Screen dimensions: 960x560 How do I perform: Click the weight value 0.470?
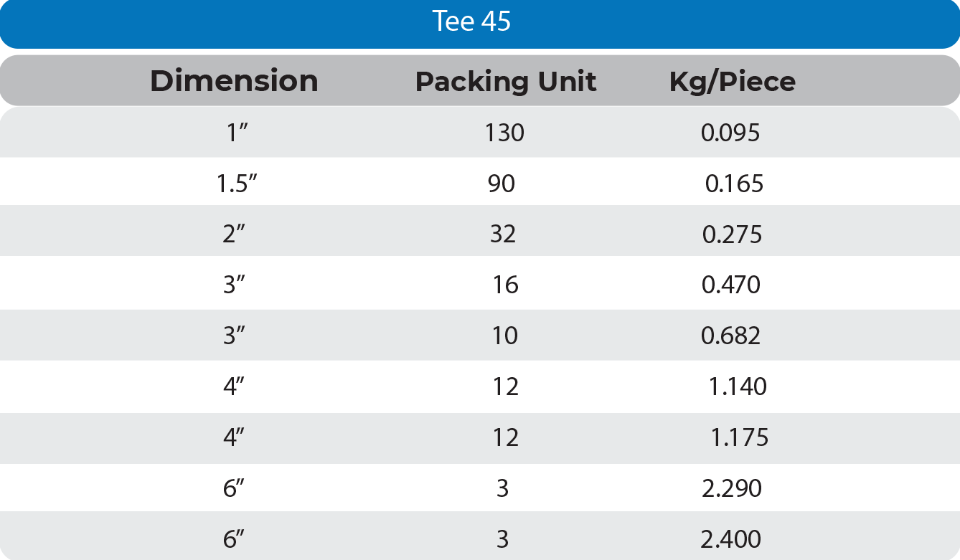click(731, 285)
